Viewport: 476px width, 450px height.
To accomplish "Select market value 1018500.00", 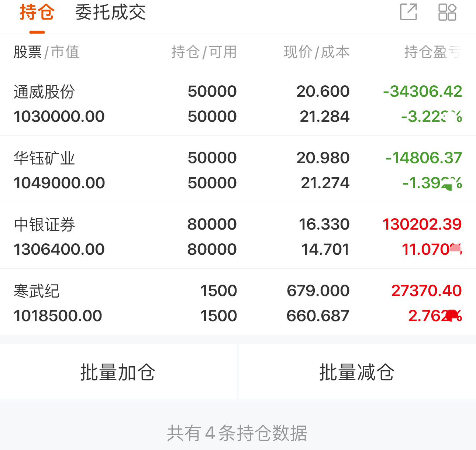I will pyautogui.click(x=58, y=316).
